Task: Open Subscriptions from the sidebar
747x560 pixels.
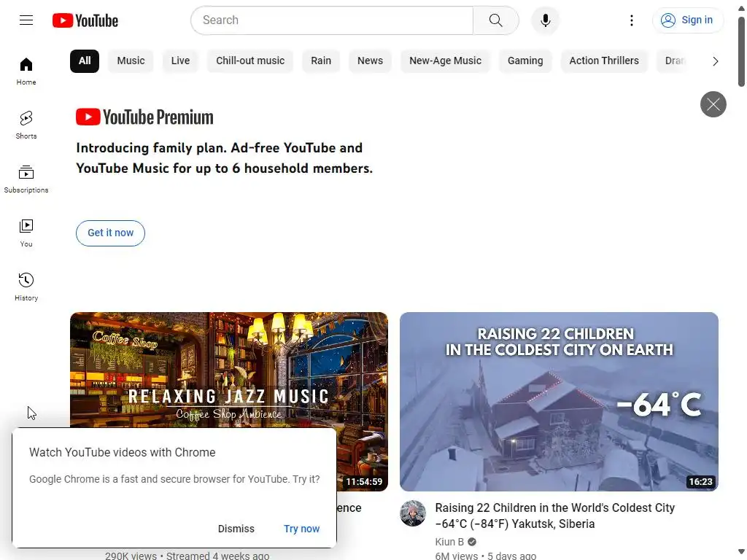Action: click(x=26, y=179)
